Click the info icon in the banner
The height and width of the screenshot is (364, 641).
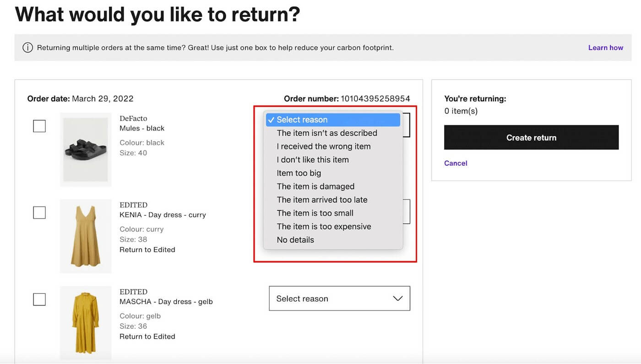27,48
